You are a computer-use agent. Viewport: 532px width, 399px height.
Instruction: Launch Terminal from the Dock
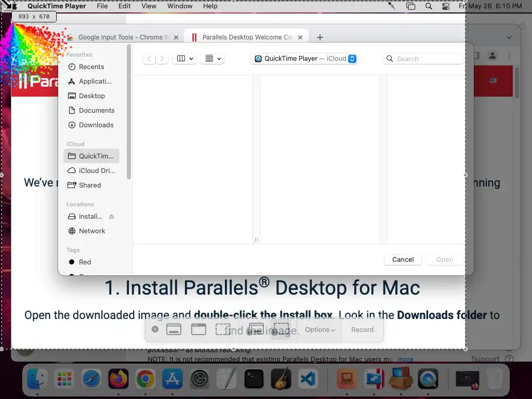coord(254,379)
